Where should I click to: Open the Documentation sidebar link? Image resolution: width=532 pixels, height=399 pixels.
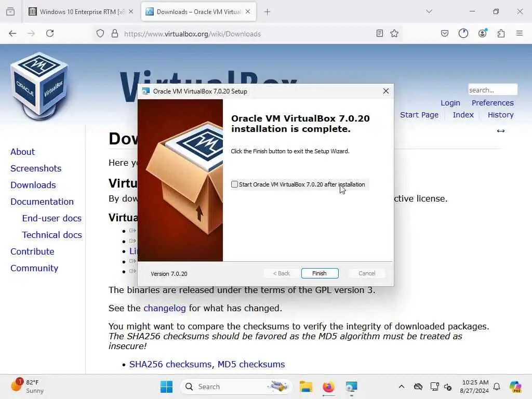click(42, 202)
